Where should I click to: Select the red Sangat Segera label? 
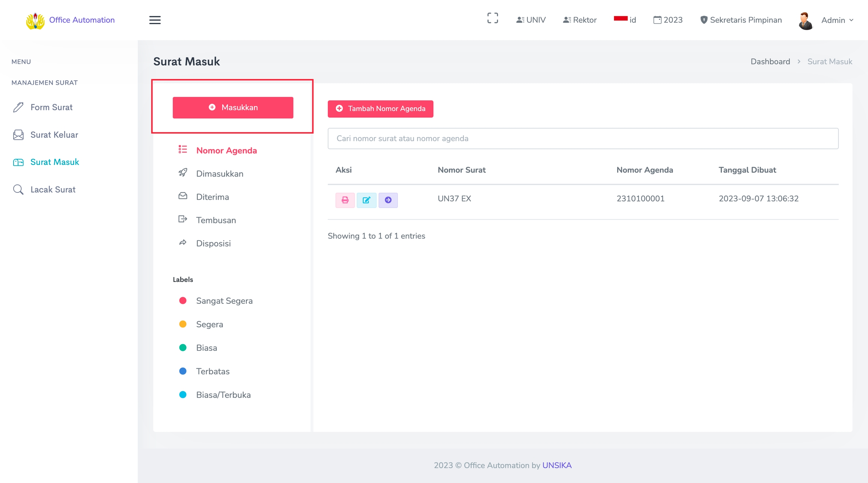224,301
